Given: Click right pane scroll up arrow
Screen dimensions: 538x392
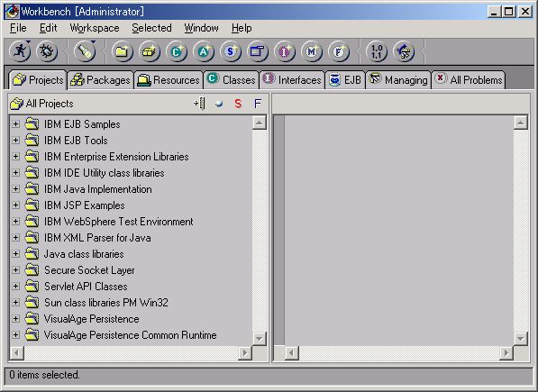Looking at the screenshot, I should click(x=521, y=123).
